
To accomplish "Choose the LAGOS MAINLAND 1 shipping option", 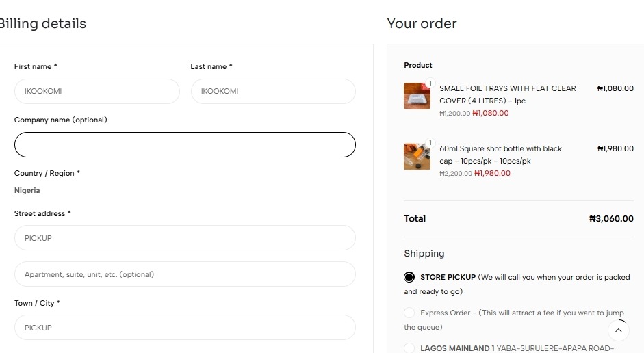I will pos(409,348).
